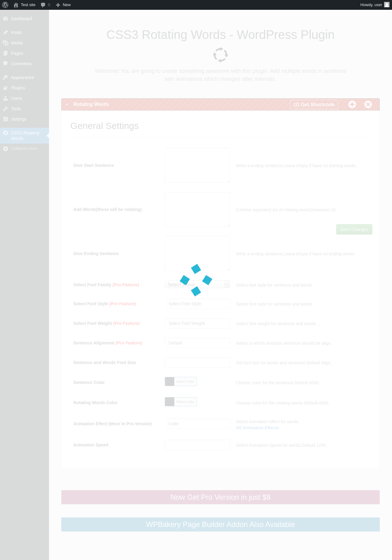Screen dimensions: 392x560
Task: Click the CSS3 Rotating Words refresh icon
Action: [6, 133]
